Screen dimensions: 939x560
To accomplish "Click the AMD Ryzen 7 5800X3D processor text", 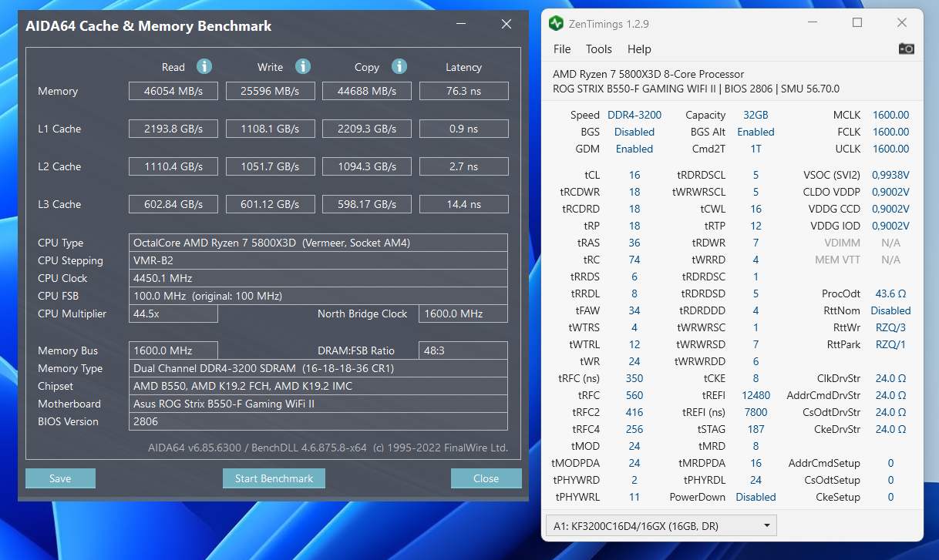I will coord(648,74).
